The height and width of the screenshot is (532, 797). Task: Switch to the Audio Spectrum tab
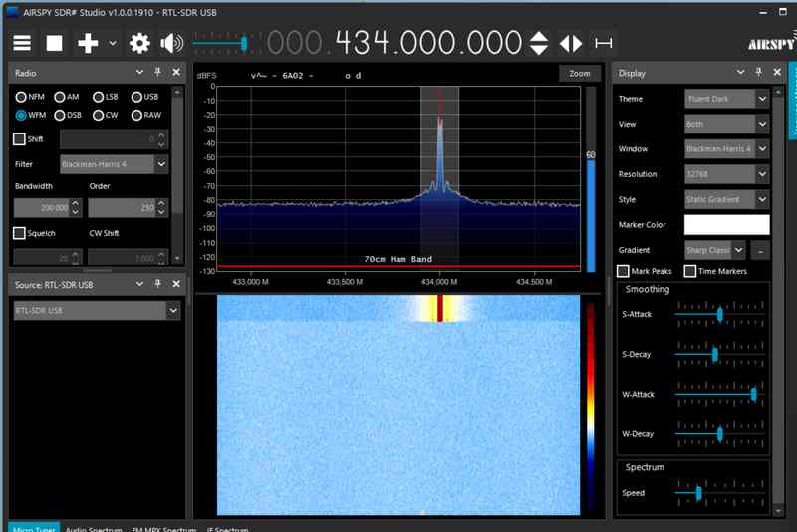coord(94,528)
